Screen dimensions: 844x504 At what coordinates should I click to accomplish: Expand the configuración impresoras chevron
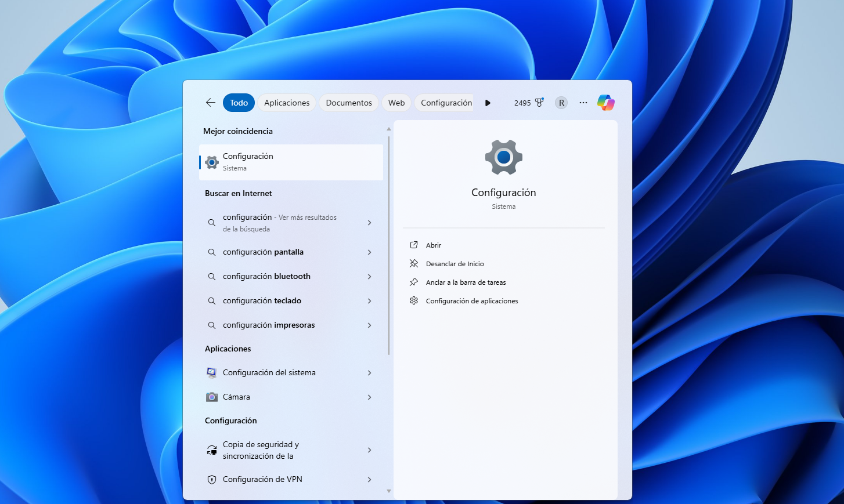pos(369,325)
